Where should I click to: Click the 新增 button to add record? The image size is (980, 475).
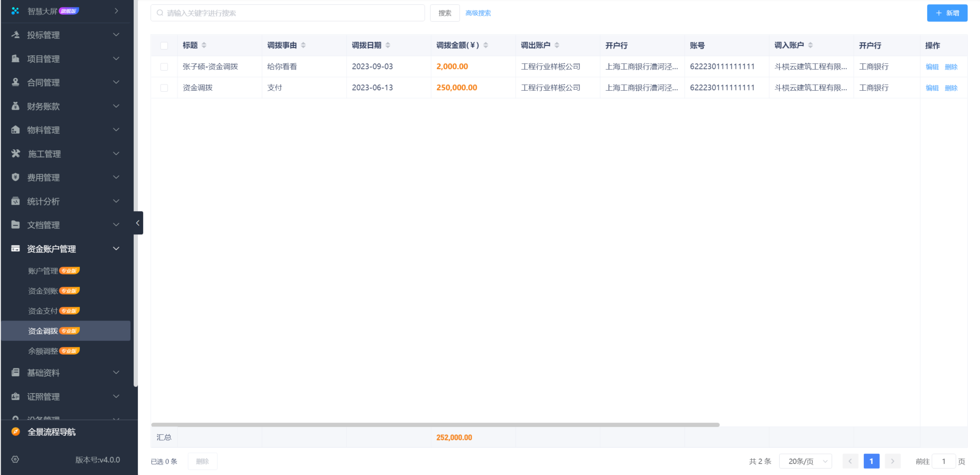[947, 13]
